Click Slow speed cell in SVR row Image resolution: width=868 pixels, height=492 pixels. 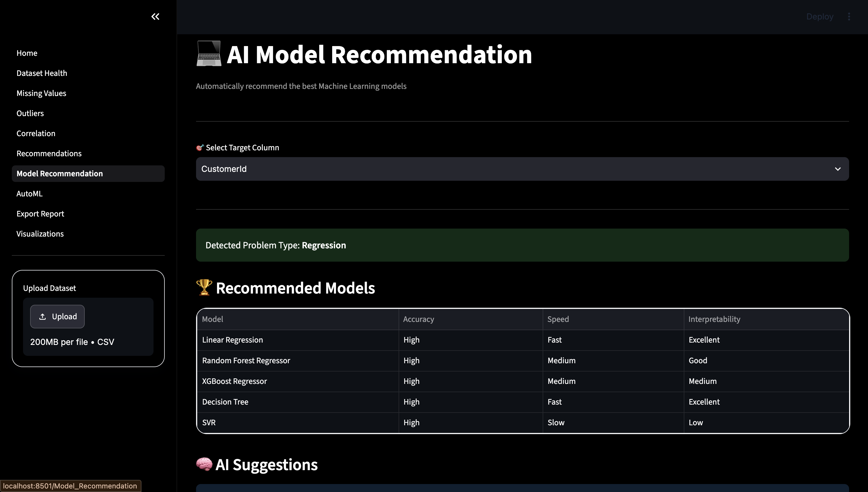click(x=613, y=422)
